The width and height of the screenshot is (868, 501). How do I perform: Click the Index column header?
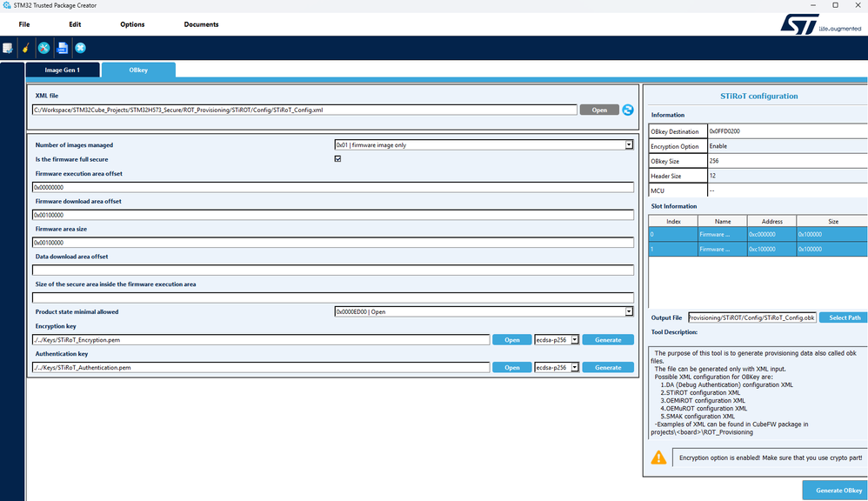pos(673,222)
